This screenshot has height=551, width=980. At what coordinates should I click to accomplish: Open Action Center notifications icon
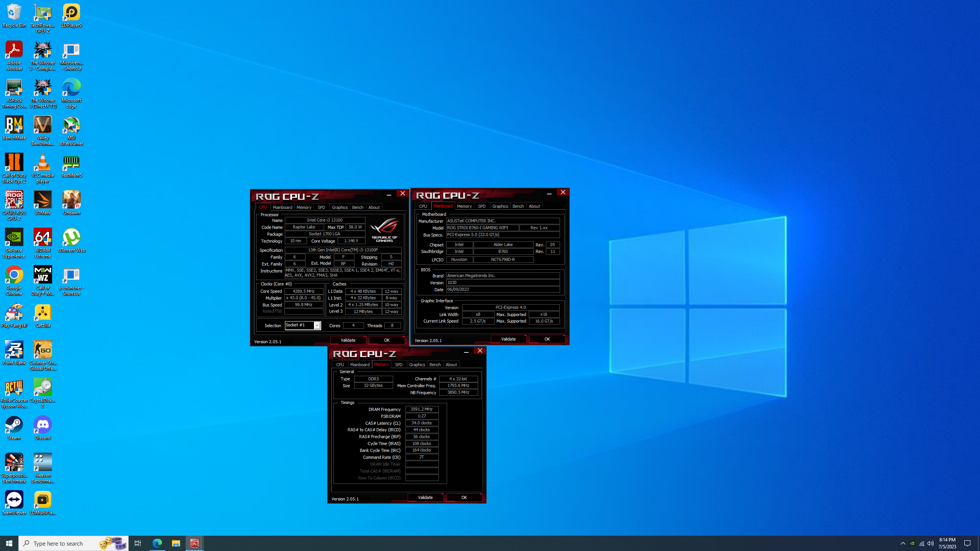point(967,543)
